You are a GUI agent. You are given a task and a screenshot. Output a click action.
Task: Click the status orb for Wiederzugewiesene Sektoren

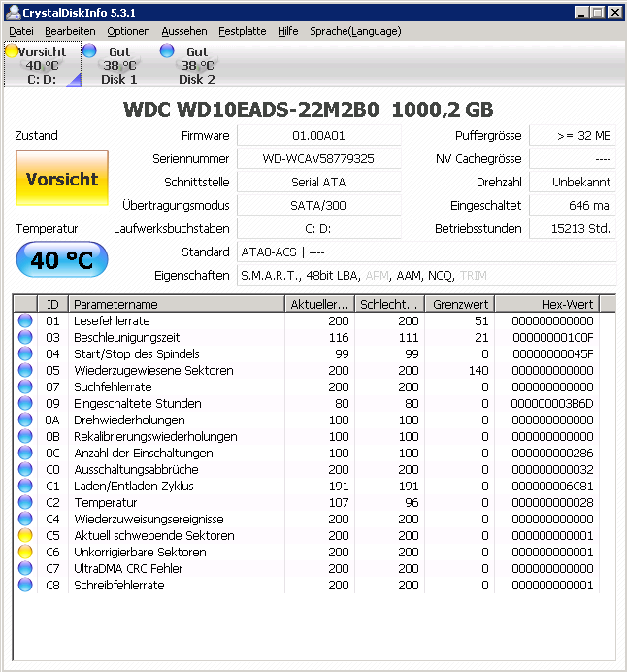coord(25,370)
